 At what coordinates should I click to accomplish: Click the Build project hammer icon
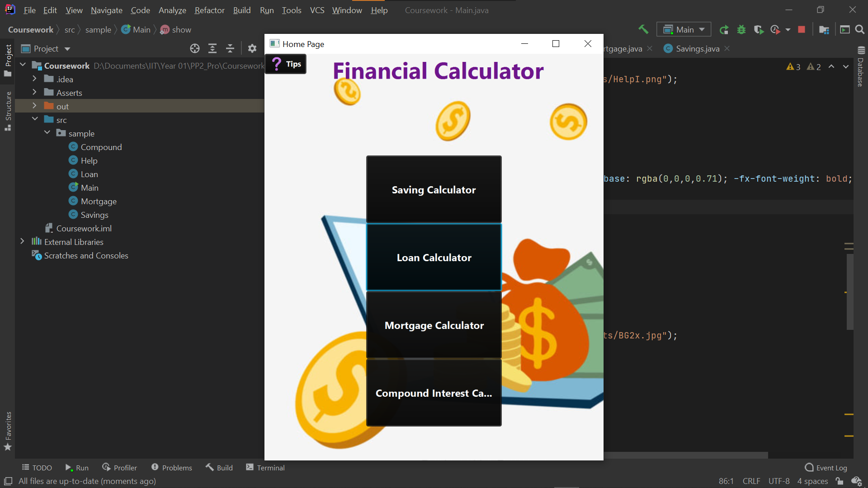point(643,29)
